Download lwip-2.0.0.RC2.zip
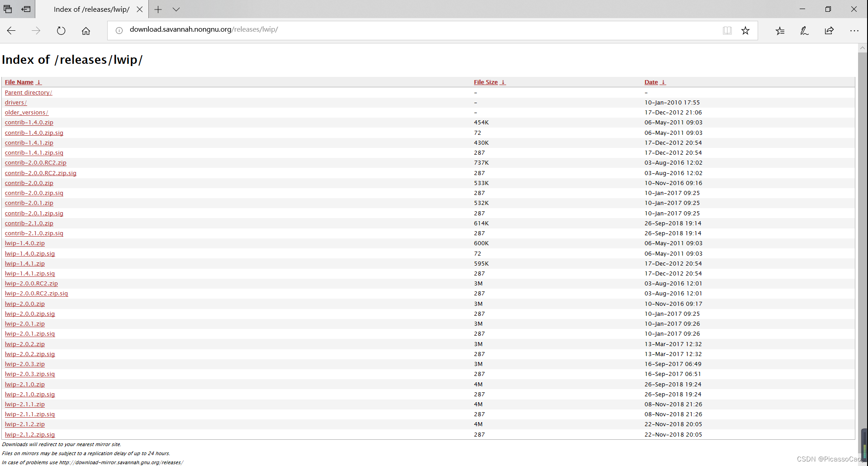The width and height of the screenshot is (868, 466). point(31,283)
